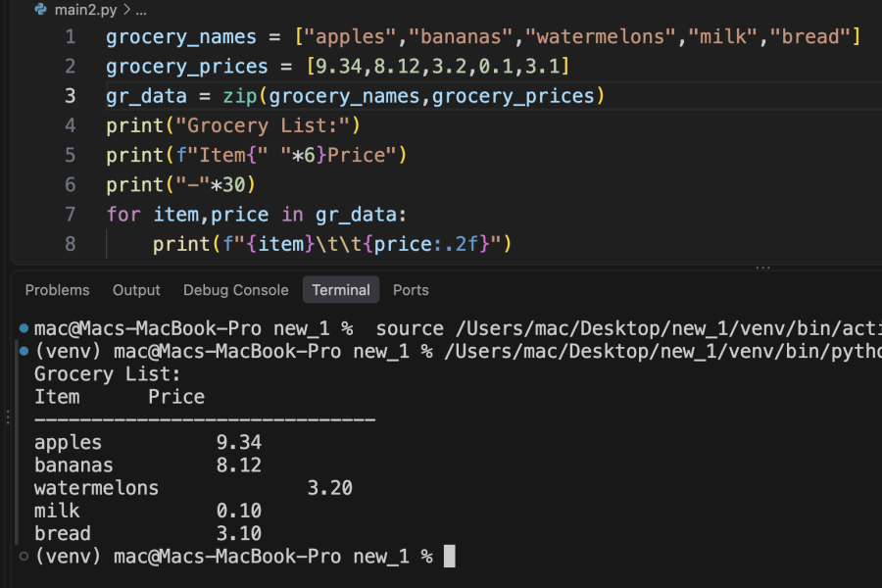Screen dimensions: 882x588
Task: Click the grocery_prices variable on line 2
Action: point(187,67)
